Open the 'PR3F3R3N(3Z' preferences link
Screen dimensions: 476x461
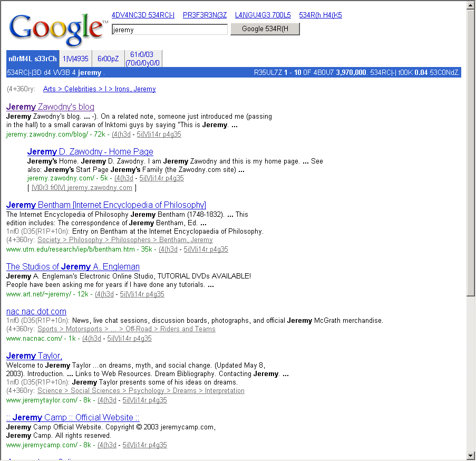[x=205, y=15]
